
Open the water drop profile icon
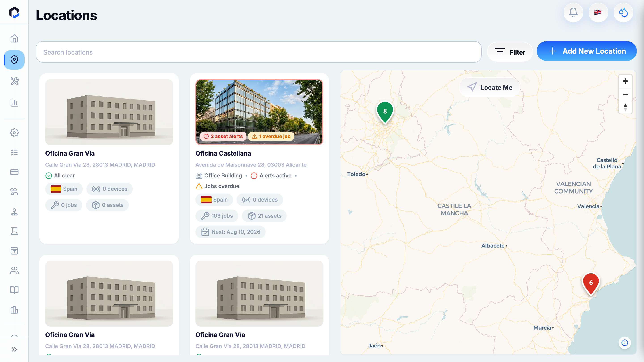click(623, 13)
